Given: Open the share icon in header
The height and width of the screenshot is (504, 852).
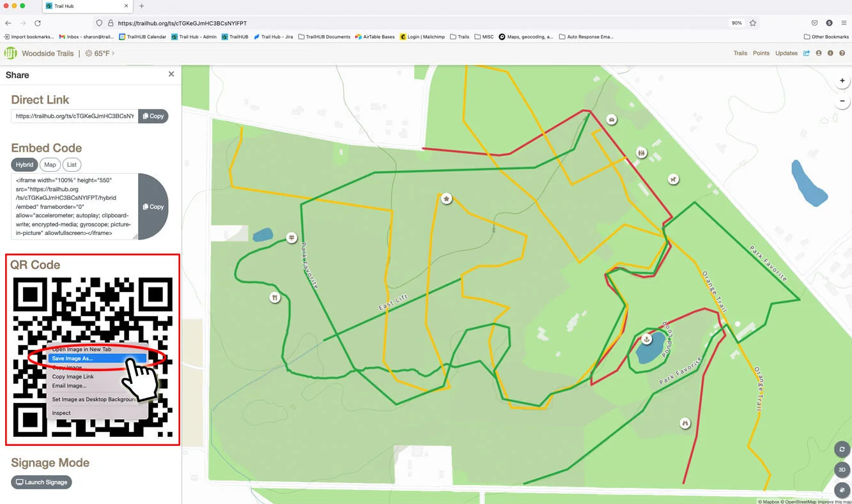Looking at the screenshot, I should 807,53.
